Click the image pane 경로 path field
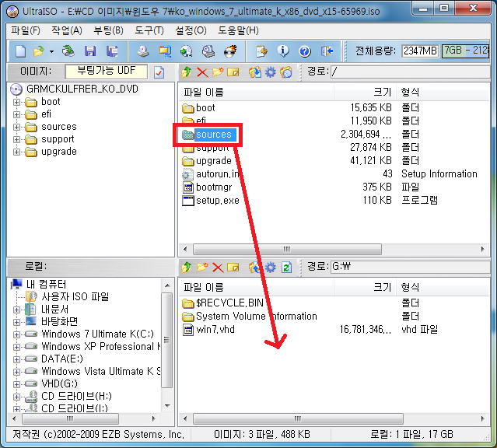 click(x=410, y=72)
